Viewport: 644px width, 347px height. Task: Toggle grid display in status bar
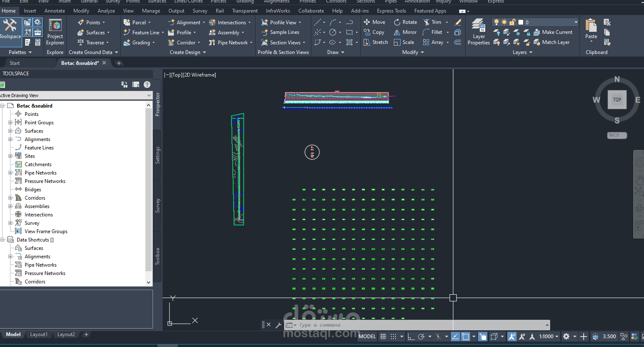point(383,337)
